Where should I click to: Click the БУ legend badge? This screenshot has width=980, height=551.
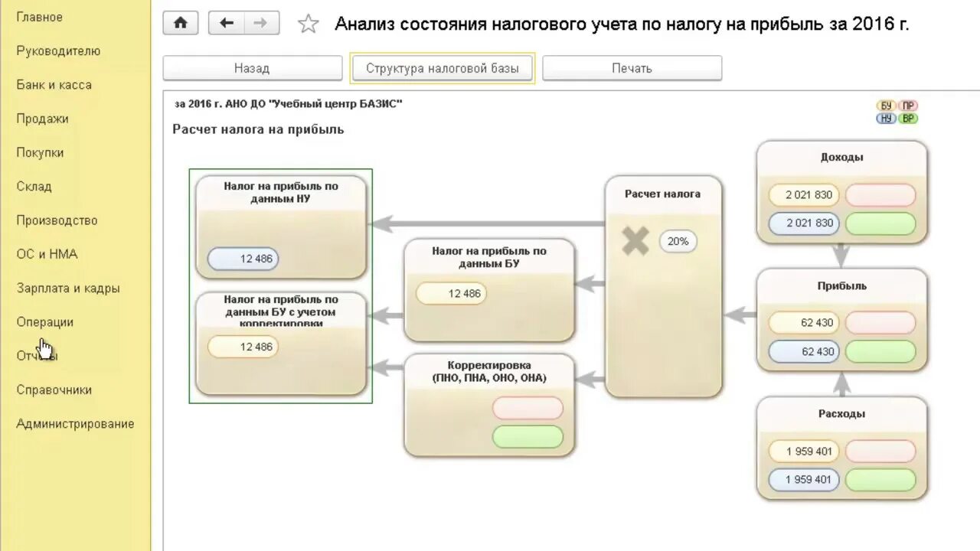[x=887, y=106]
